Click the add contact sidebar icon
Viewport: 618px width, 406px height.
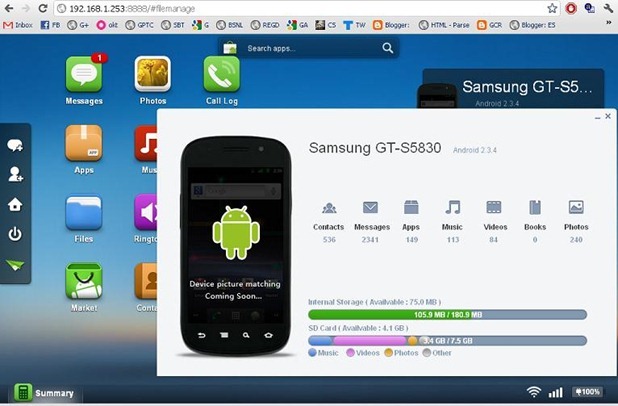point(15,174)
